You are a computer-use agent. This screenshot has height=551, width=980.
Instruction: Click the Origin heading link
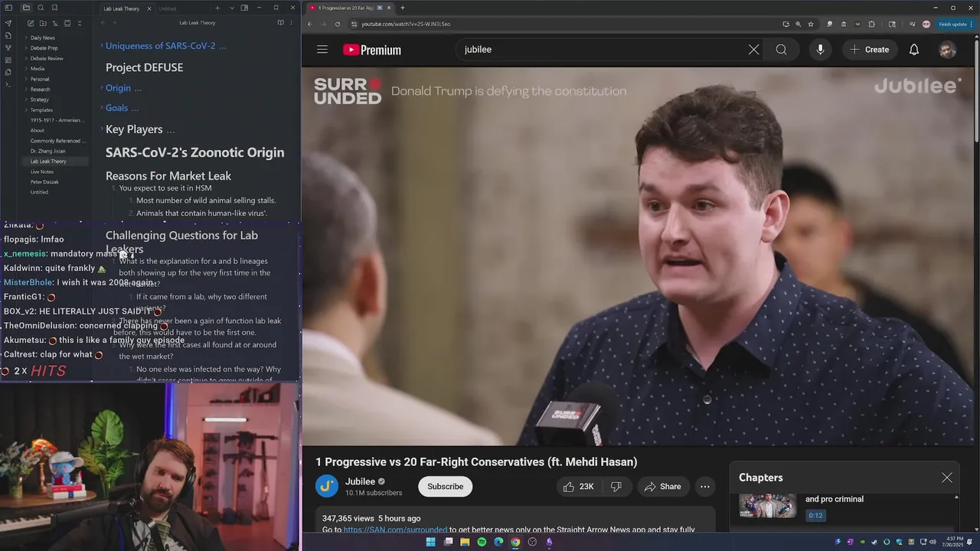118,88
